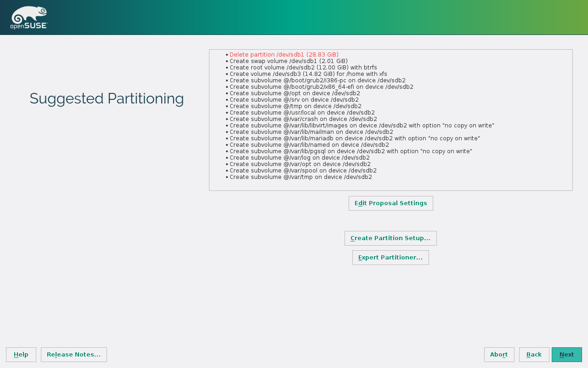588x368 pixels.
Task: Go back using the Back button
Action: (x=534, y=355)
